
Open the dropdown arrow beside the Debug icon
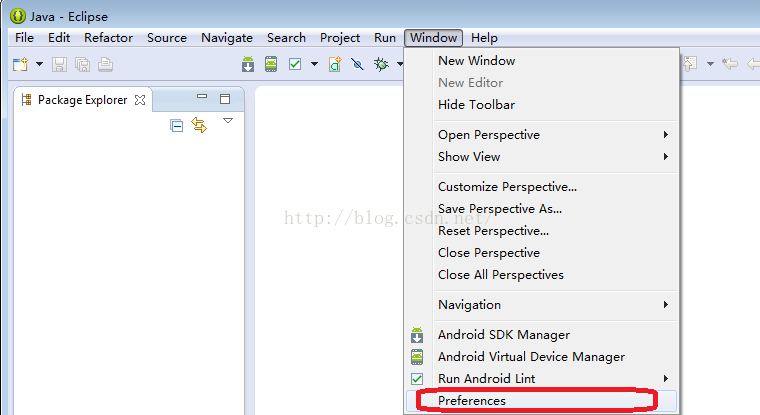tap(400, 64)
